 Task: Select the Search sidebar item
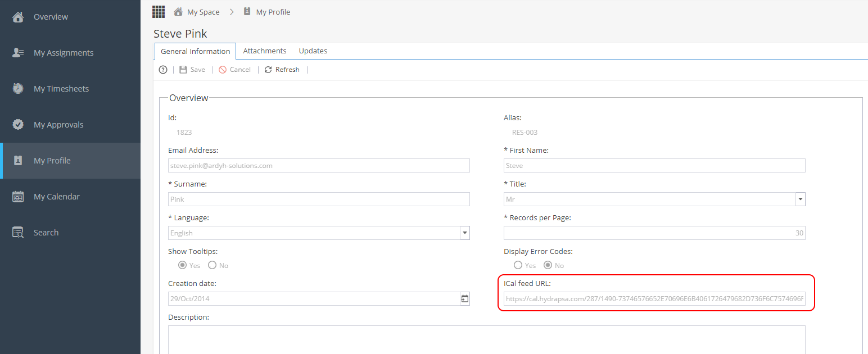pos(46,232)
